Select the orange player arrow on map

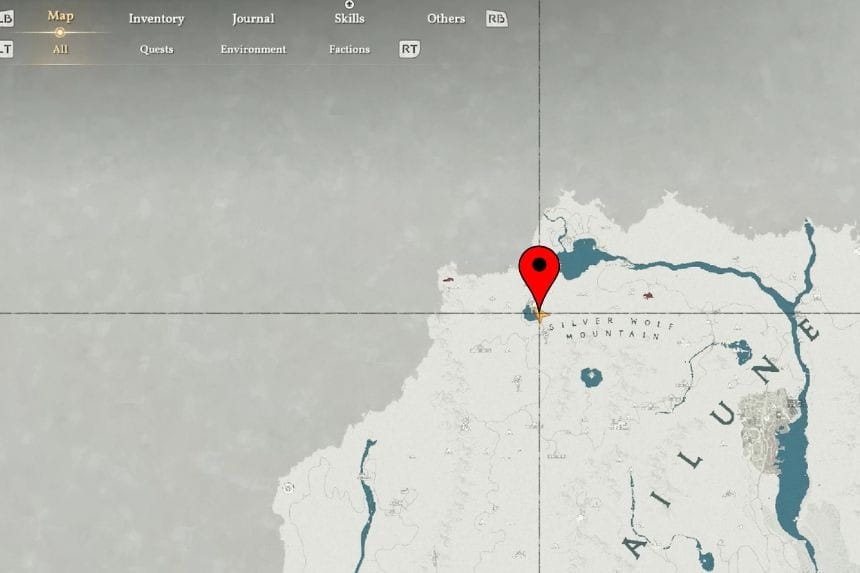pos(541,314)
